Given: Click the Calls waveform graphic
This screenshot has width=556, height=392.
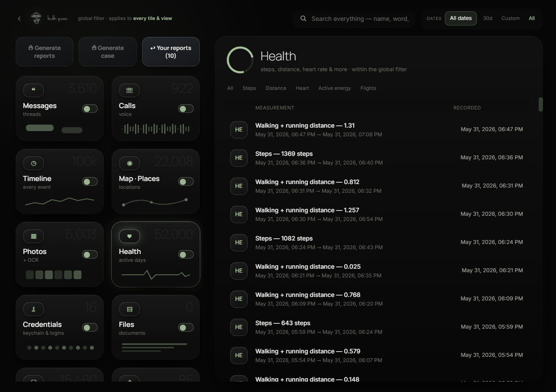Looking at the screenshot, I should click(156, 129).
